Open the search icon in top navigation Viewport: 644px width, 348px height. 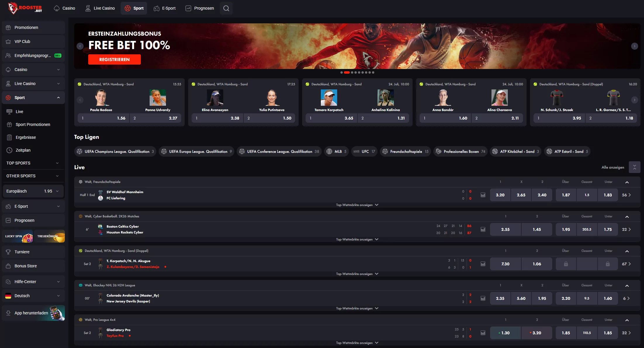point(226,8)
